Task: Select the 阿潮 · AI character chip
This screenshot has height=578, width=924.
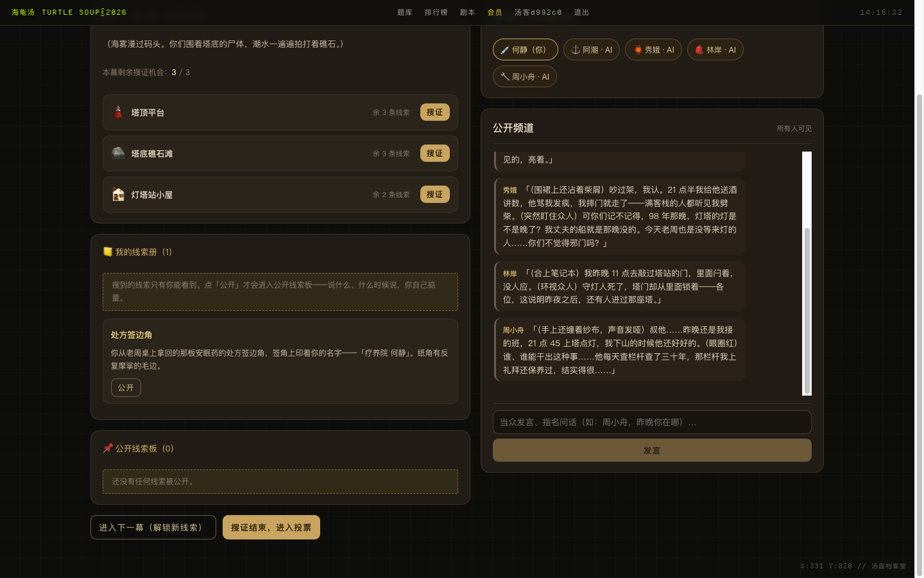Action: (592, 50)
